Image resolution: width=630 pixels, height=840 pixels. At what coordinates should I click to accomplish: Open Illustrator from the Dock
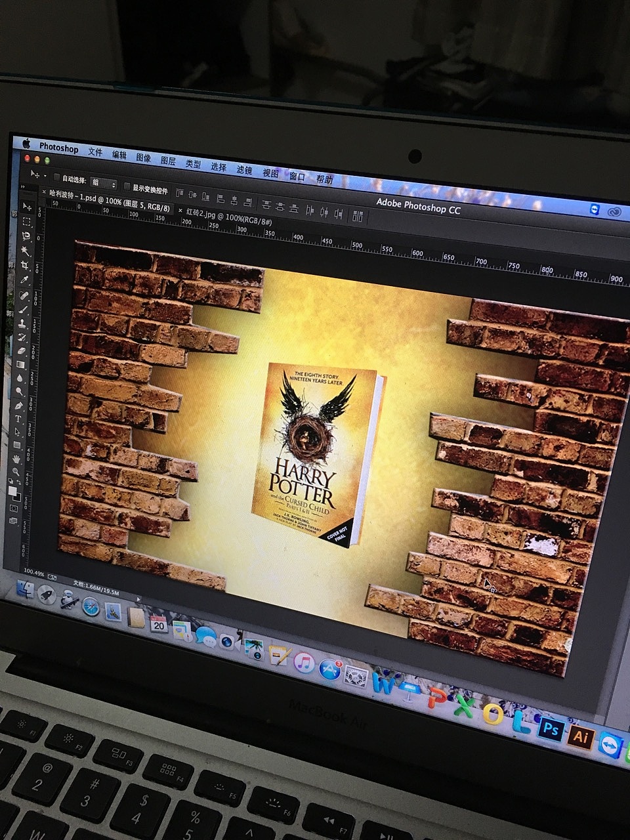pyautogui.click(x=580, y=736)
